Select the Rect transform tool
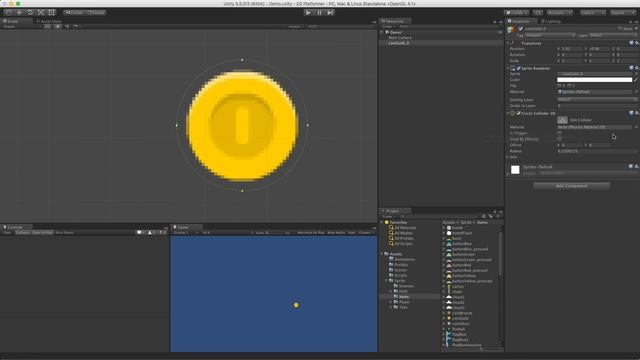The height and width of the screenshot is (360, 640). (51, 13)
